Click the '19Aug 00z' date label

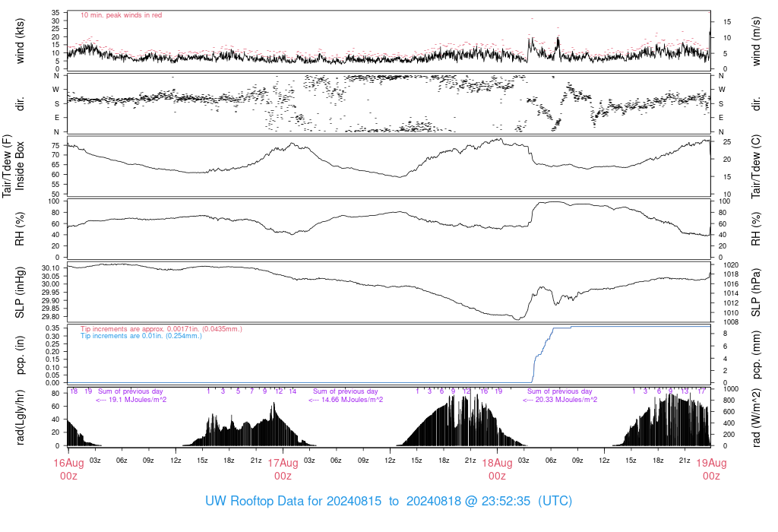point(711,470)
